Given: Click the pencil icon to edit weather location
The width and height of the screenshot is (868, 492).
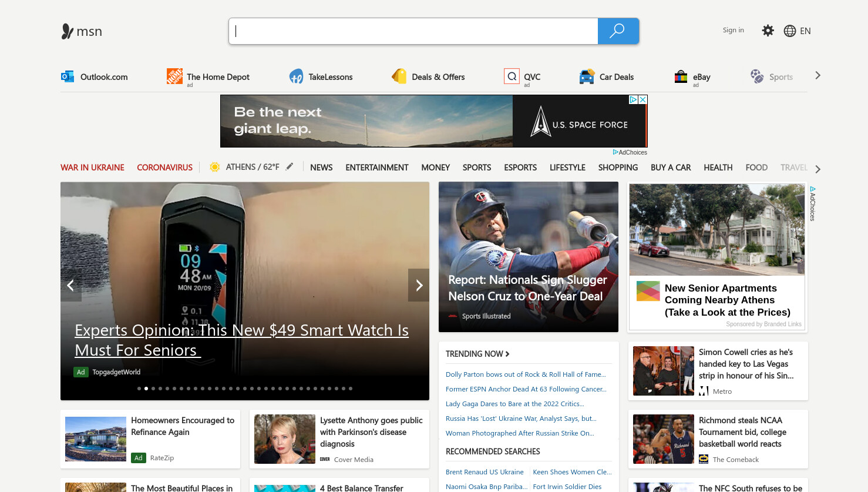Looking at the screenshot, I should (x=290, y=167).
